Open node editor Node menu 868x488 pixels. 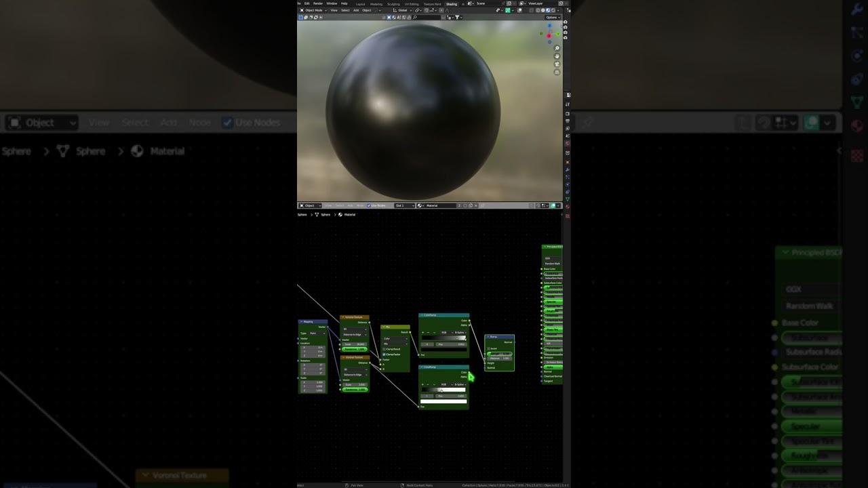click(359, 205)
